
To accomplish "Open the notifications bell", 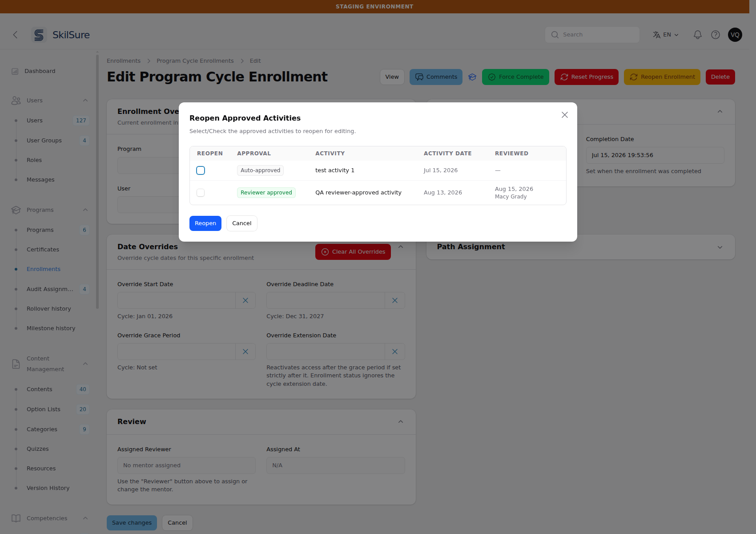I will [x=698, y=35].
